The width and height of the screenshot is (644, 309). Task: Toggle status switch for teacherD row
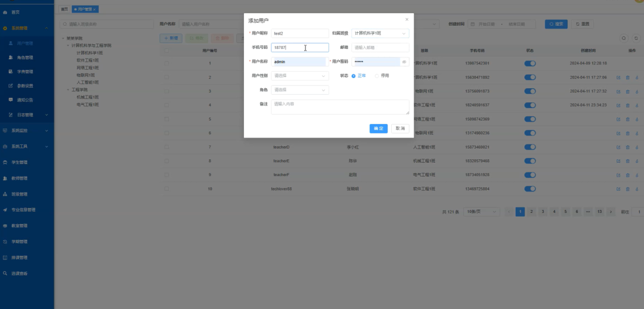point(530,147)
